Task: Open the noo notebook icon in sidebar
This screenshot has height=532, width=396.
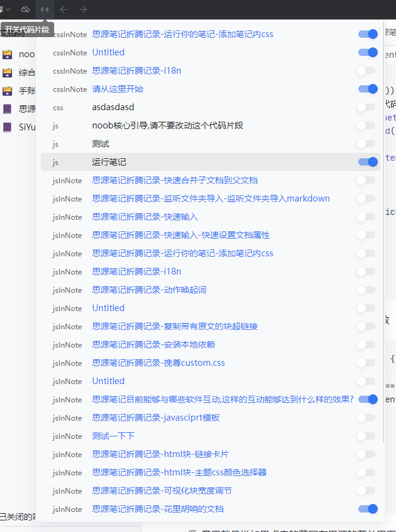Action: click(x=7, y=54)
